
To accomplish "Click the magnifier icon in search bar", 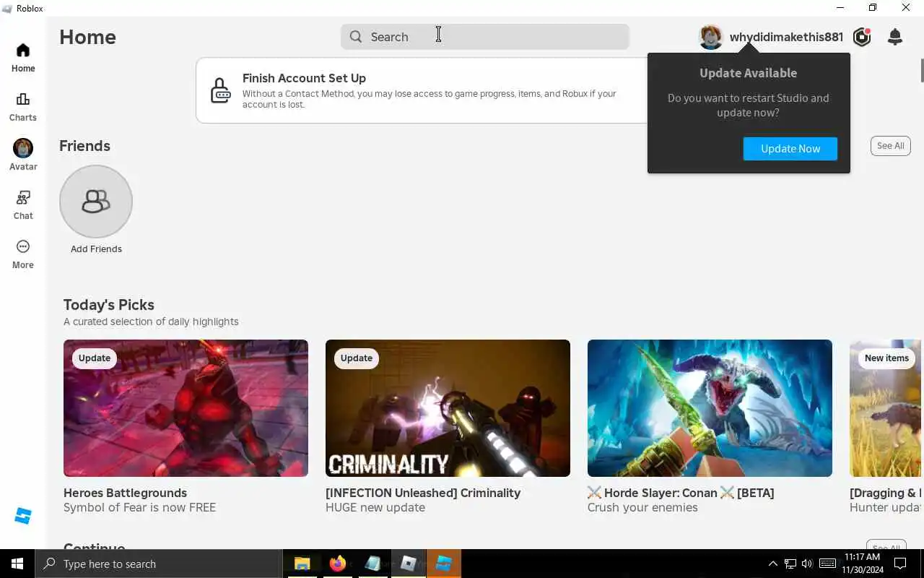I will [356, 37].
